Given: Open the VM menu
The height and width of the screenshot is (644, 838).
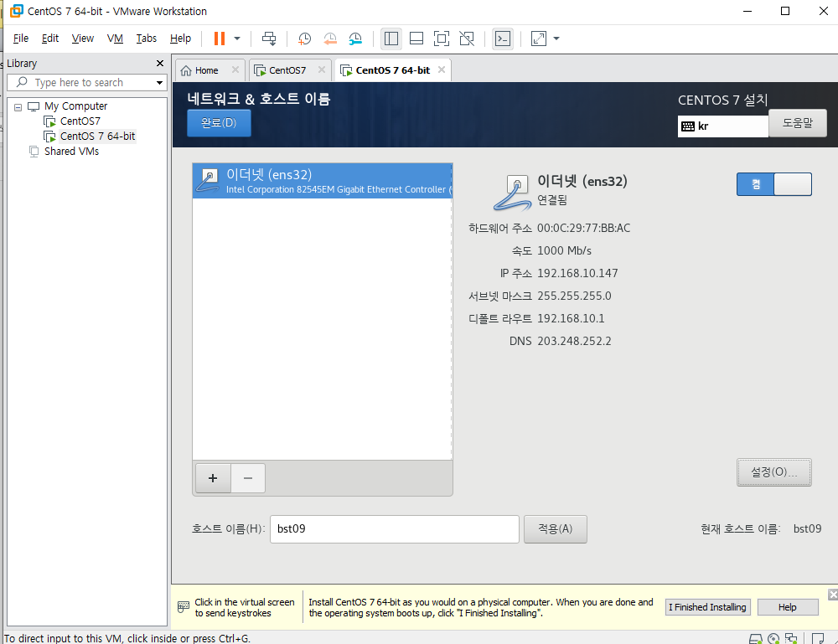Looking at the screenshot, I should tap(115, 39).
